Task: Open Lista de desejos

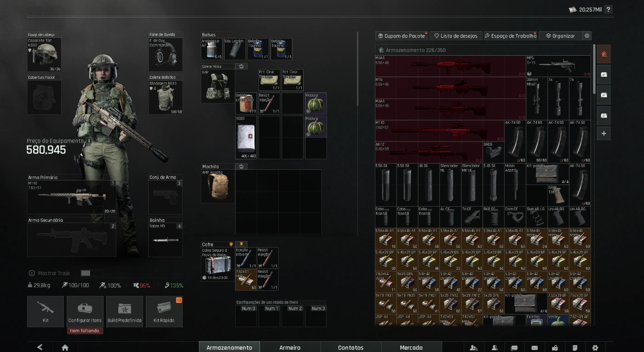Action: (455, 36)
